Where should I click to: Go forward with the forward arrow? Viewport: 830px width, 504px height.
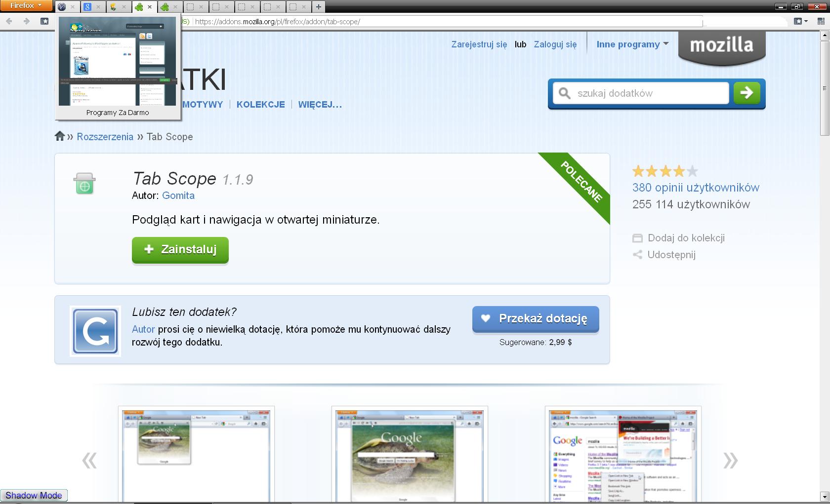(27, 21)
